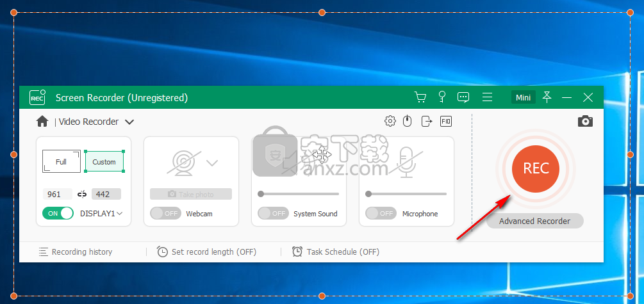Select Full screen recording area
Image resolution: width=644 pixels, height=304 pixels.
coord(62,162)
